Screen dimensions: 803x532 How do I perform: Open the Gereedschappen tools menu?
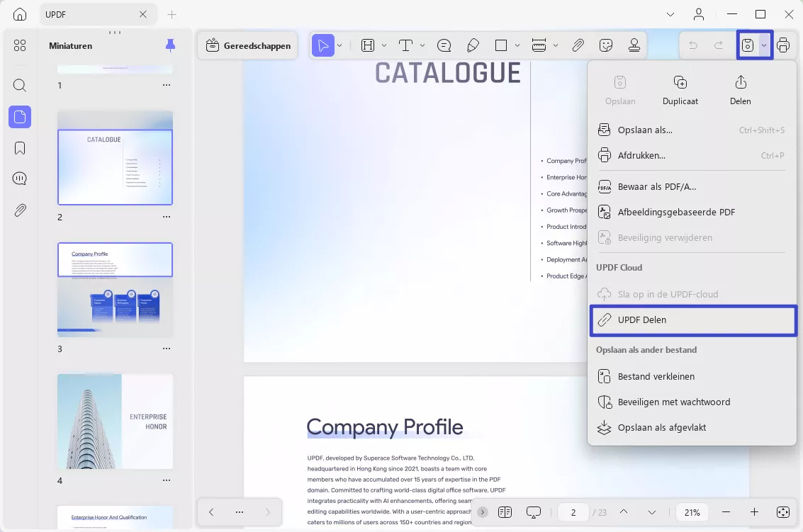(x=248, y=45)
